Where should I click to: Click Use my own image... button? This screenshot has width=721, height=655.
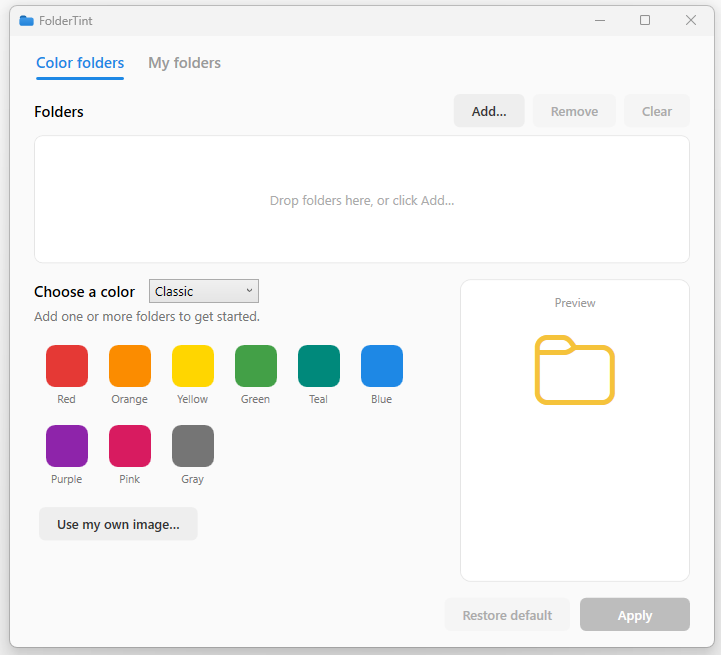point(118,524)
